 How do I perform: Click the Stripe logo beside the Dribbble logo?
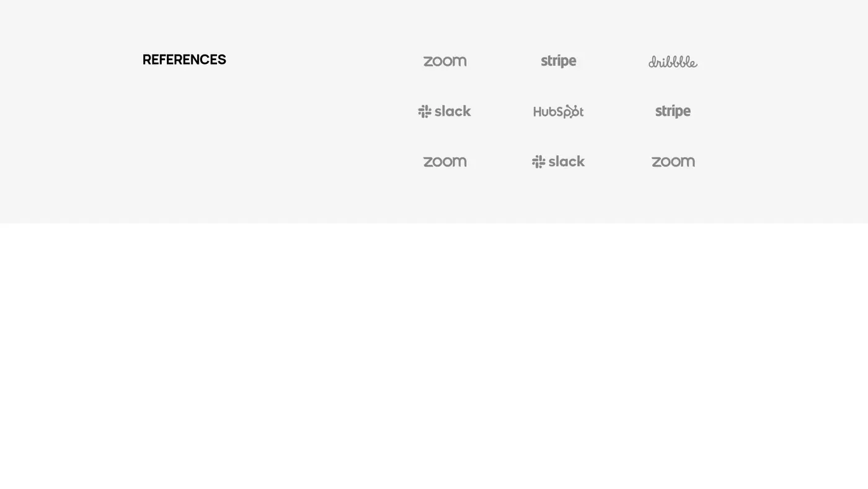coord(559,61)
